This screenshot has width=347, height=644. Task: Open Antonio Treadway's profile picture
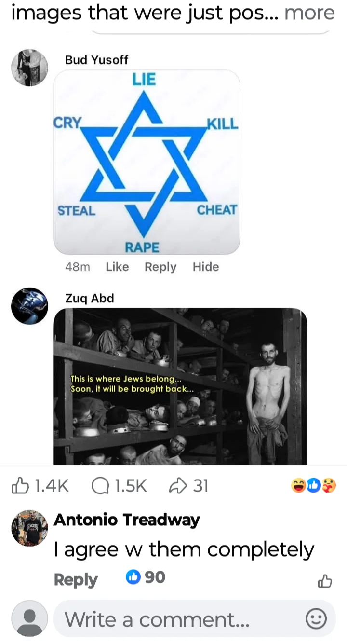click(x=30, y=528)
